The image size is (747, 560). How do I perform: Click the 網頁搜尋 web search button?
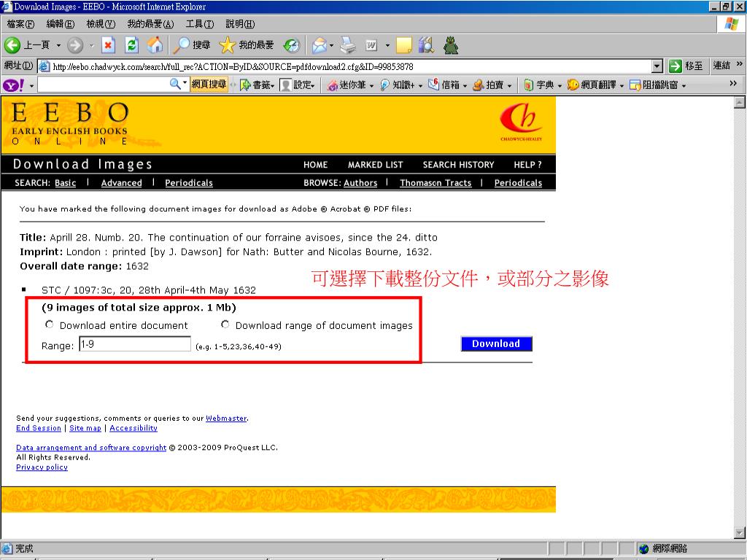209,85
